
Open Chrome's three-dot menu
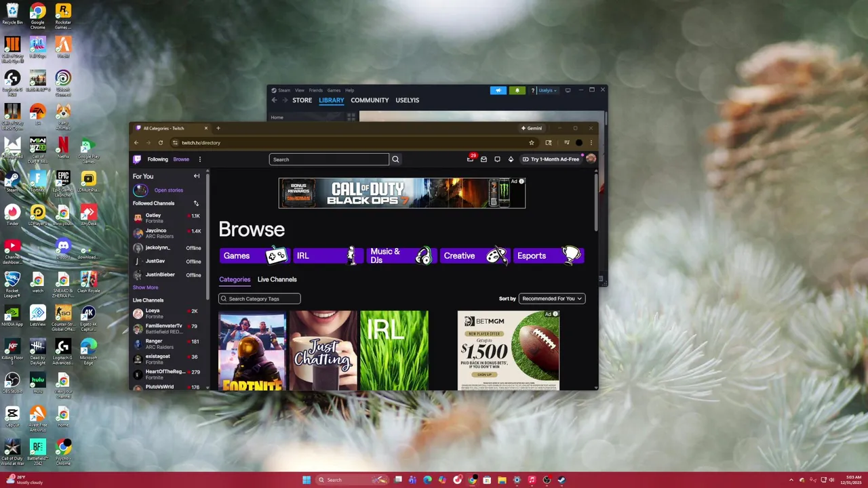(591, 142)
